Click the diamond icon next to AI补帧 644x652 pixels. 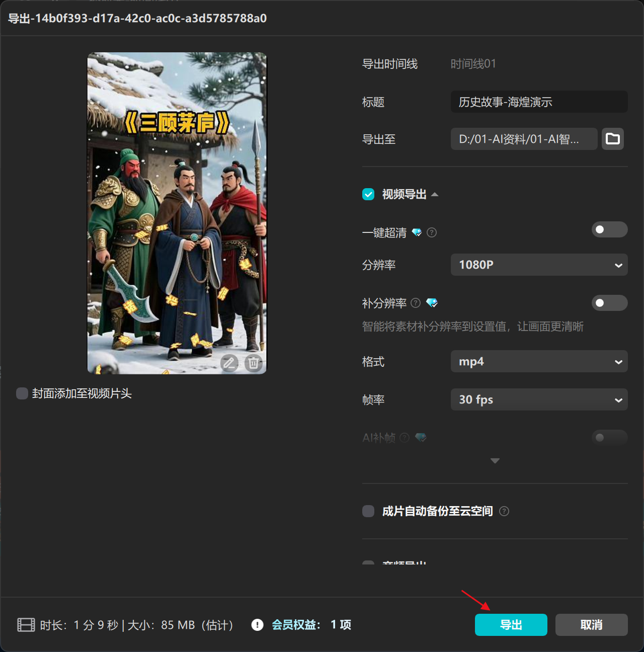[x=421, y=438]
